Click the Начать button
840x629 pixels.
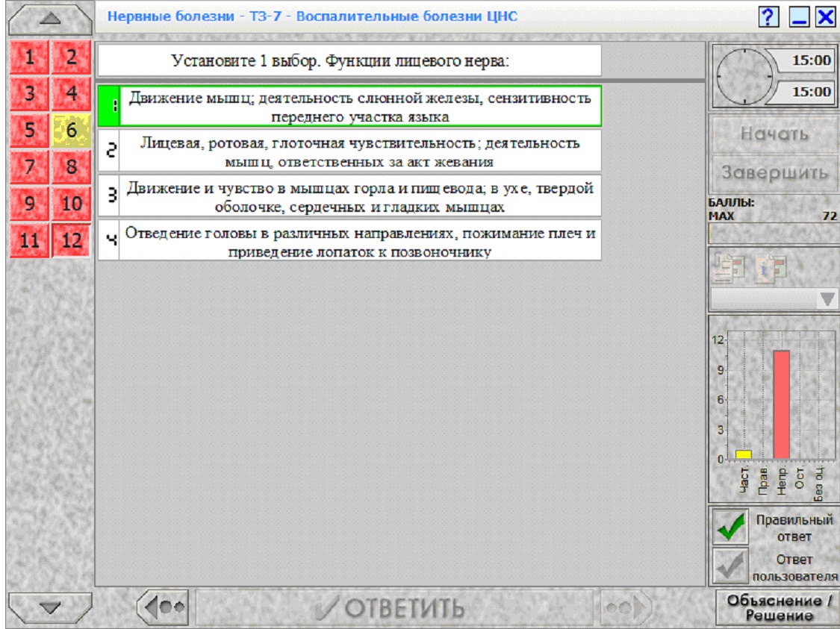774,134
